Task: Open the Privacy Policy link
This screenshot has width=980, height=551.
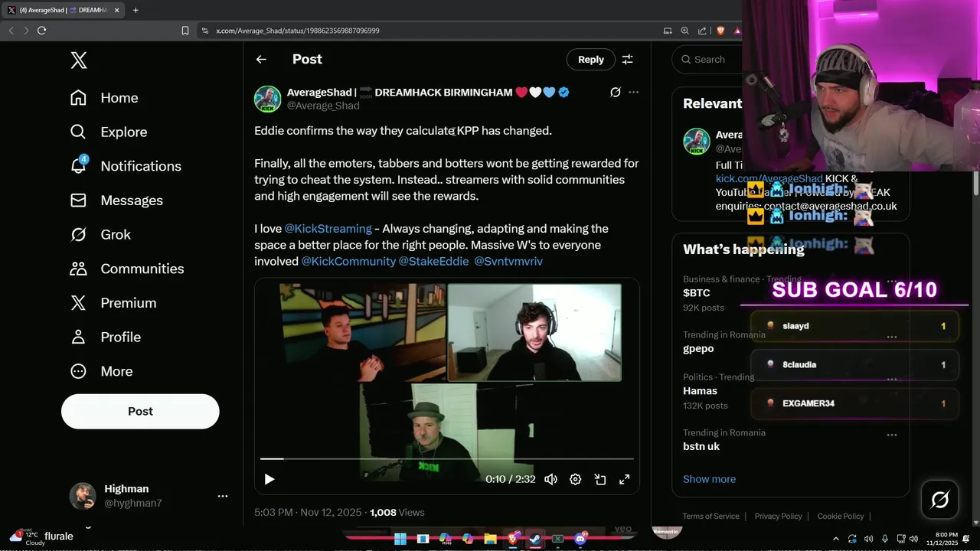Action: coord(778,517)
